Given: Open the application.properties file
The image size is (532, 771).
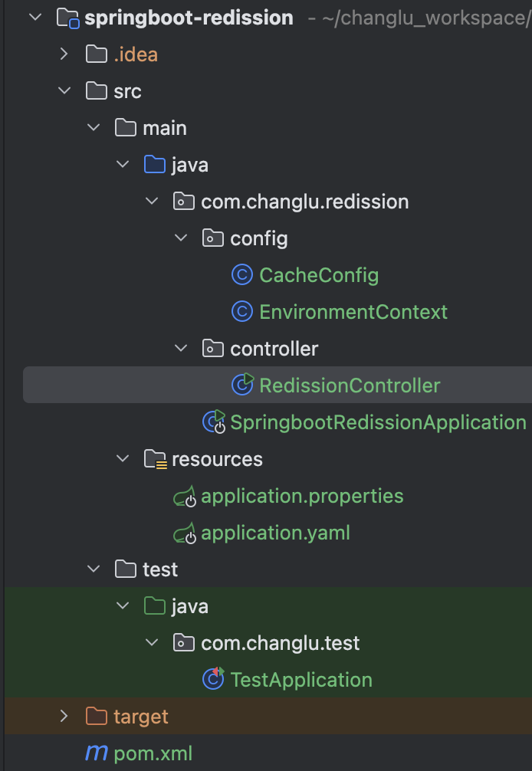Looking at the screenshot, I should tap(302, 497).
